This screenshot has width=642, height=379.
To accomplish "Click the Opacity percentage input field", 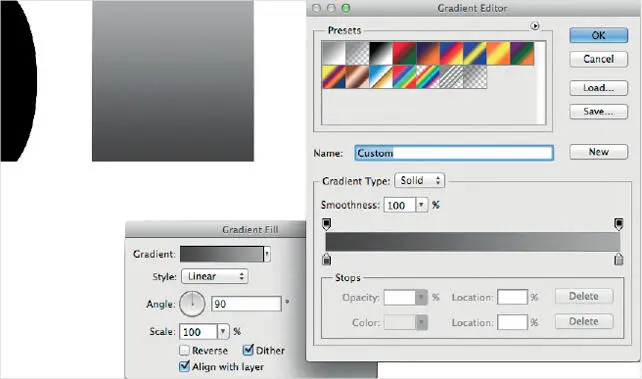I will (400, 298).
